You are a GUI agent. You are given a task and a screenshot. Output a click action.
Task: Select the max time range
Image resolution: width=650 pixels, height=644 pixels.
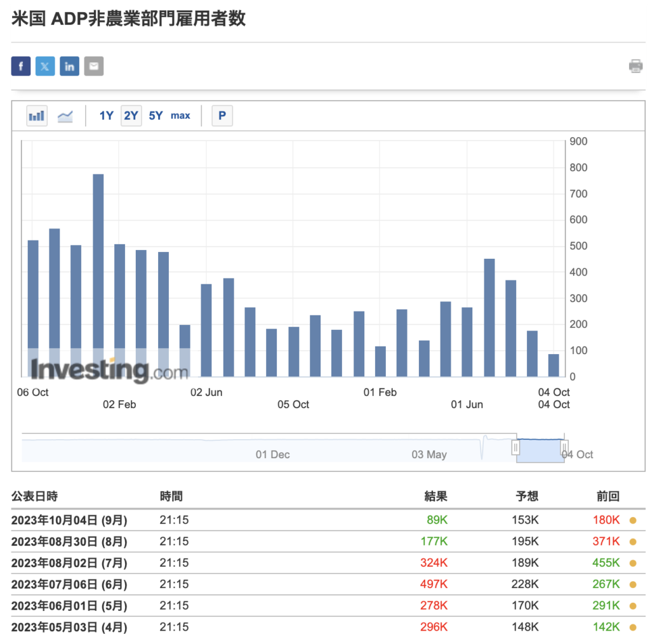pyautogui.click(x=180, y=115)
